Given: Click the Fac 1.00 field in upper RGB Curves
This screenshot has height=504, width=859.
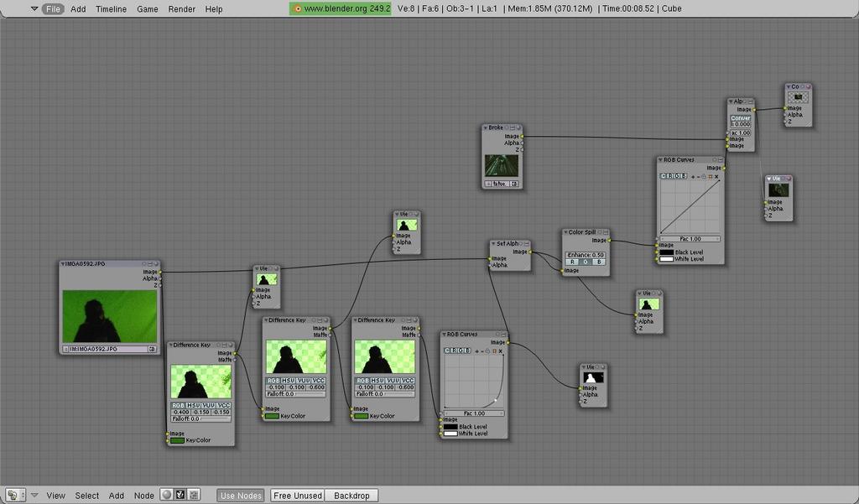Looking at the screenshot, I should [690, 239].
